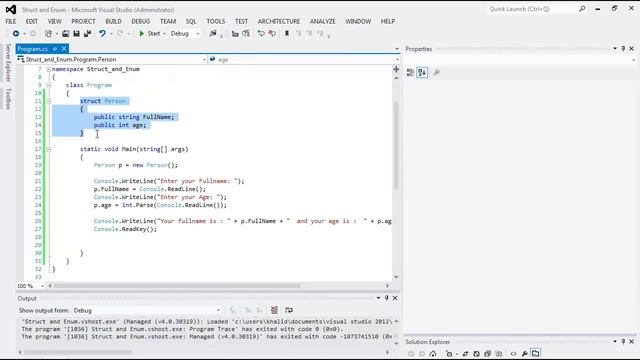Image resolution: width=640 pixels, height=360 pixels.
Task: Click the Refresh icon in Solution Explorer
Action: coord(476,353)
